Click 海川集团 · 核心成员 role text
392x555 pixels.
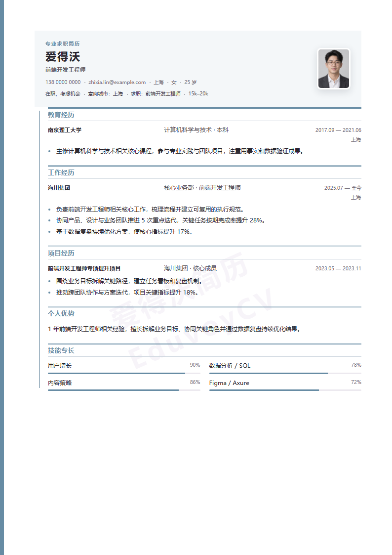(x=190, y=268)
